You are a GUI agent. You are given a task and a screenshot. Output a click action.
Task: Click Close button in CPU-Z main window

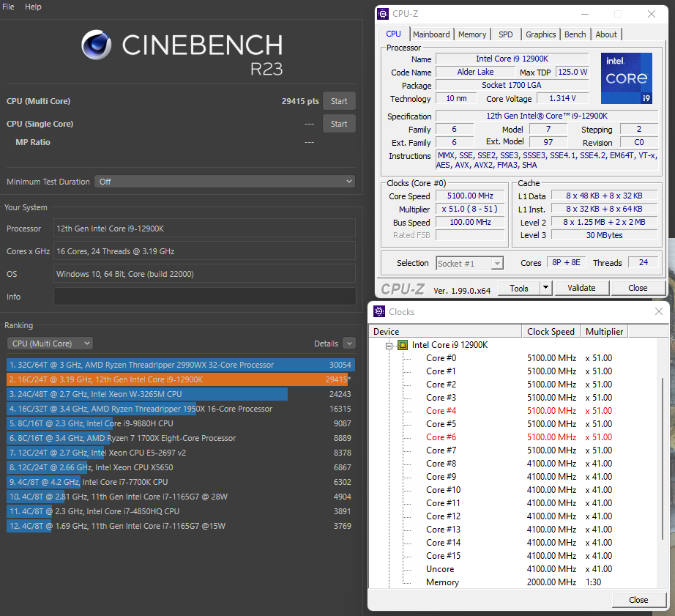tap(638, 288)
